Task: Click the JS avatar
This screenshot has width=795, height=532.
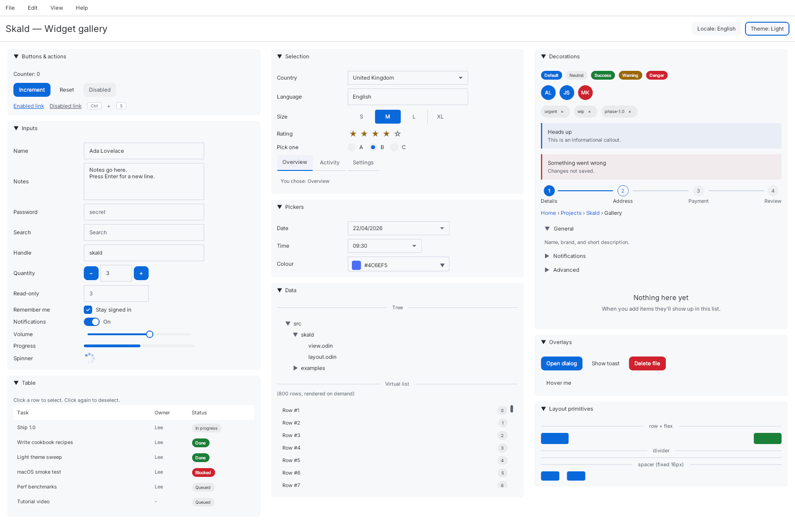Action: click(567, 93)
